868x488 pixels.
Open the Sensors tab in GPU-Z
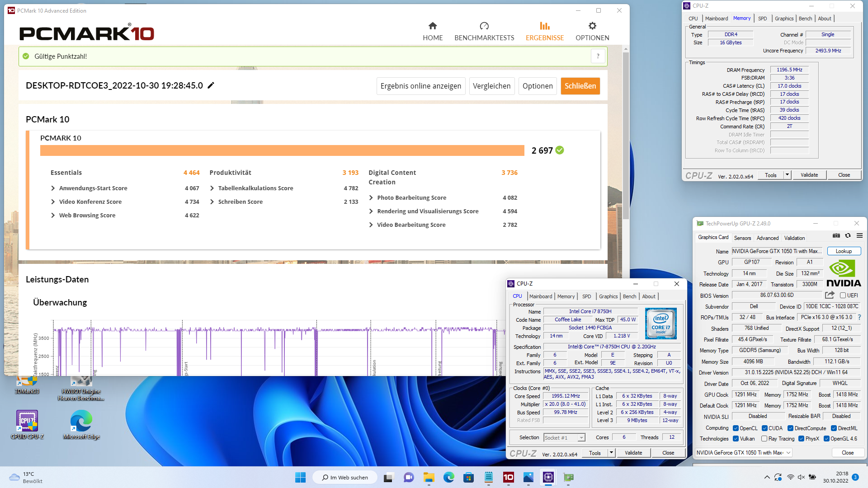pos(742,238)
